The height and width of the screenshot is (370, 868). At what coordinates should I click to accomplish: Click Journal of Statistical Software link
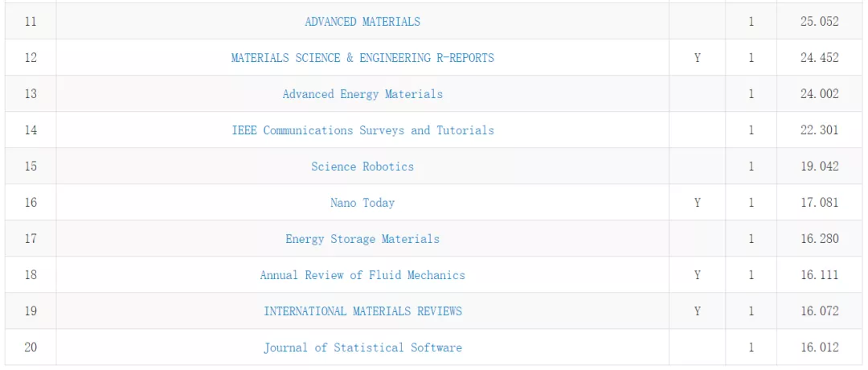coord(362,347)
